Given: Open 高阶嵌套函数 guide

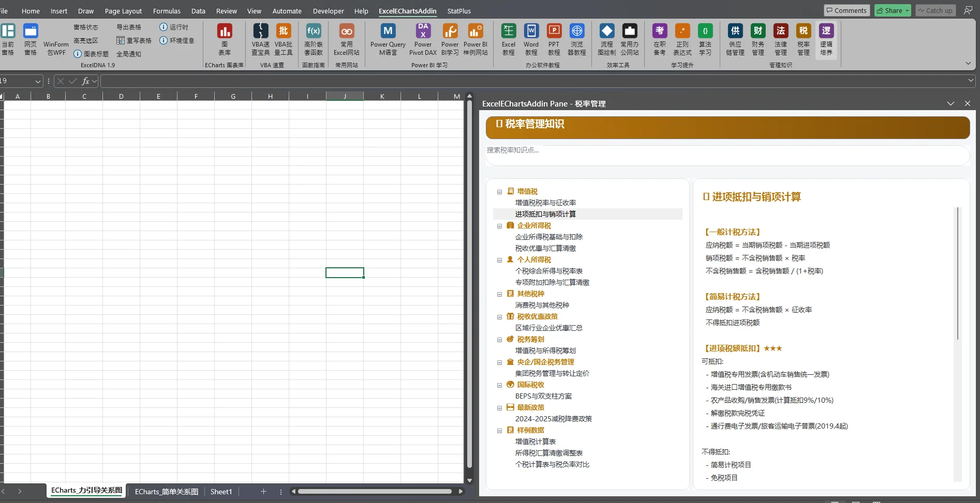Looking at the screenshot, I should click(313, 39).
